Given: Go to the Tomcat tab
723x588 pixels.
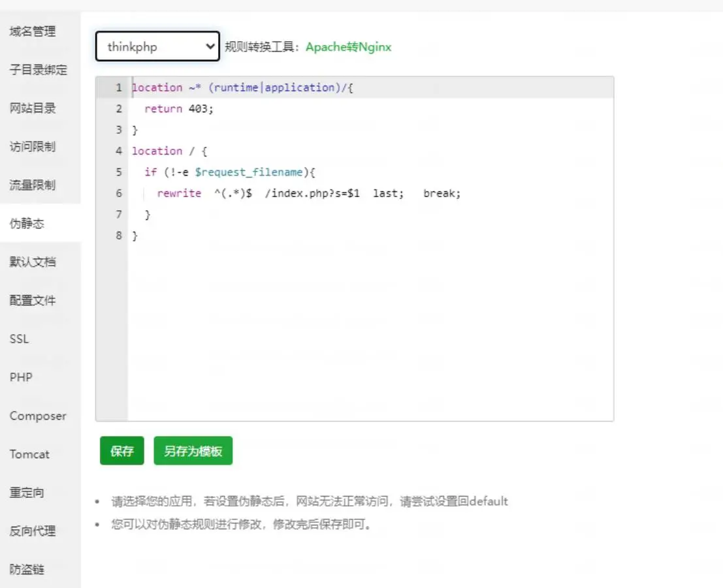Looking at the screenshot, I should point(29,454).
